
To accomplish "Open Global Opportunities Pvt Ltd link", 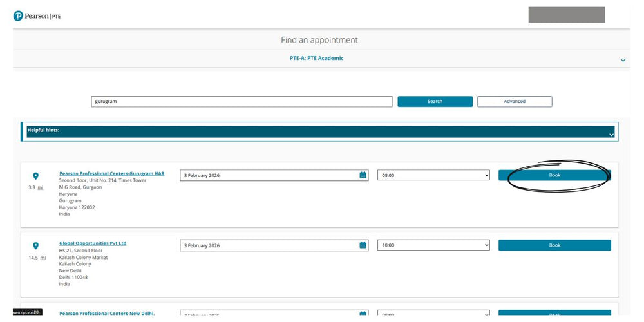I will [93, 243].
